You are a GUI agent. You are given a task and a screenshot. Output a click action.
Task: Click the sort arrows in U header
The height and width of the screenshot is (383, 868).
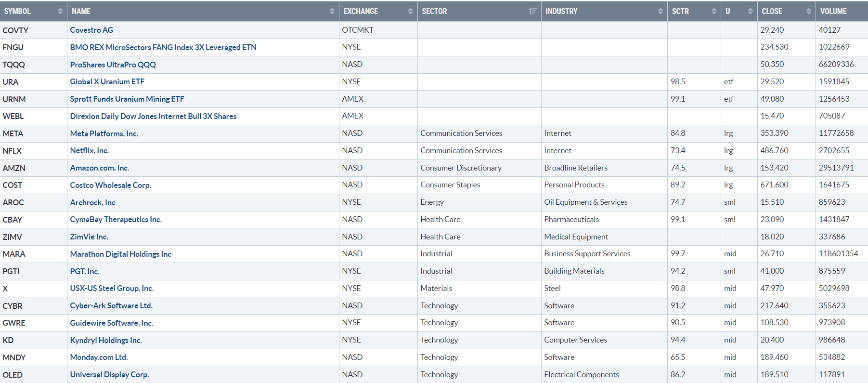click(750, 11)
